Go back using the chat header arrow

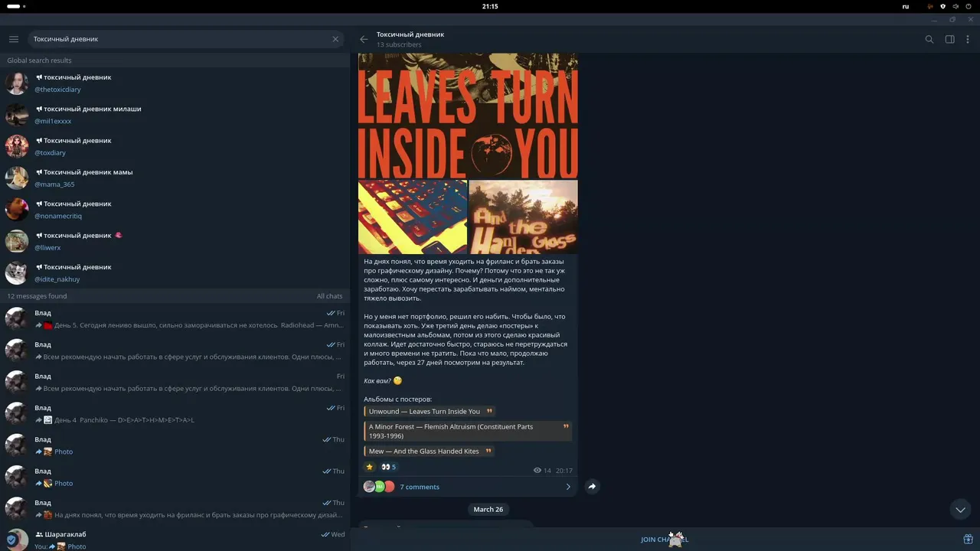coord(364,39)
